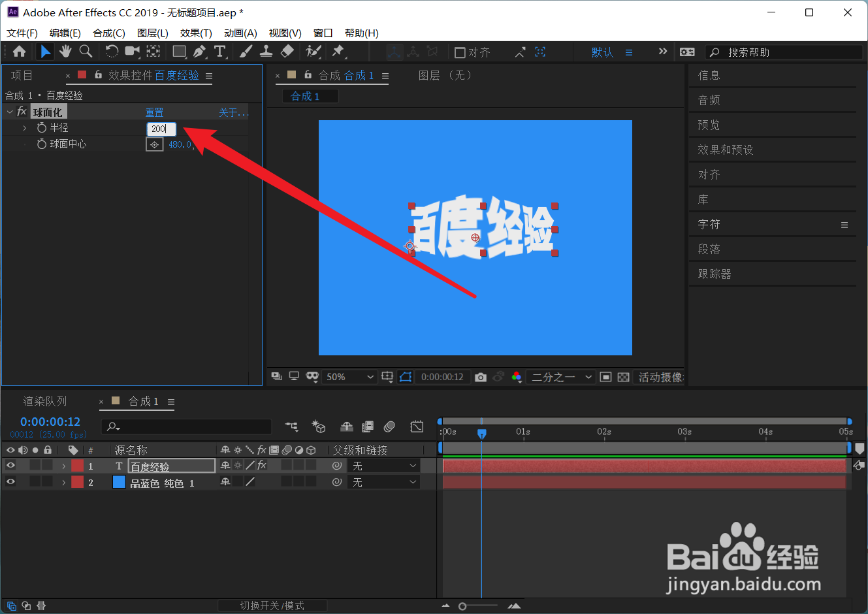
Task: Toggle transparency grid icon
Action: point(623,377)
